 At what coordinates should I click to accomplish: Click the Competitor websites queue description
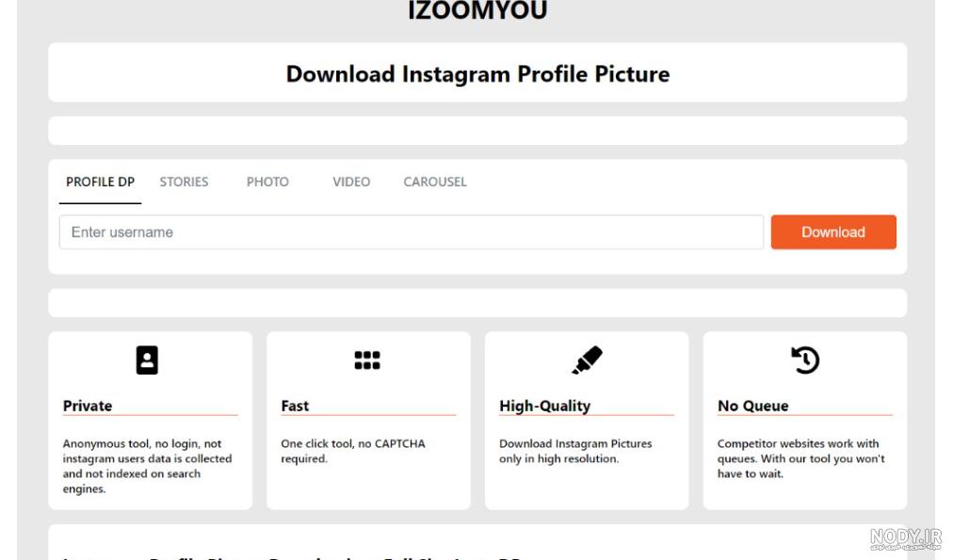(x=801, y=458)
